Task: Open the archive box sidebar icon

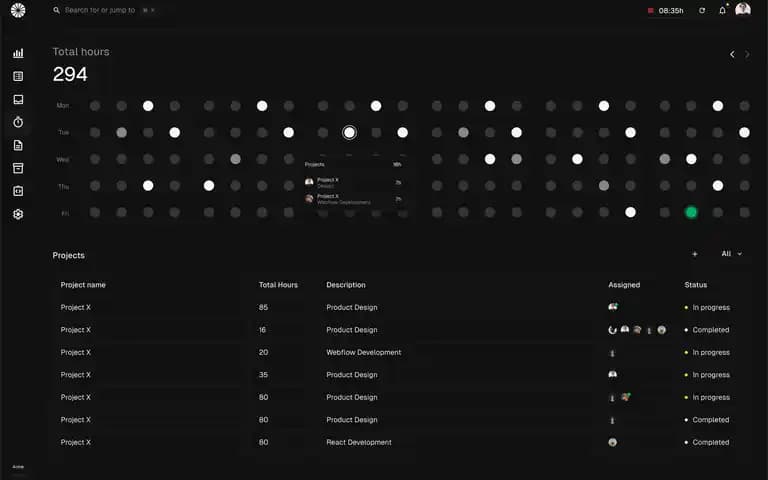Action: [18, 168]
